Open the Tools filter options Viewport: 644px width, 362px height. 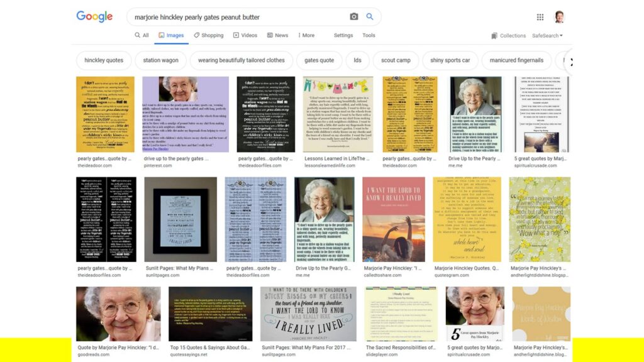click(x=369, y=35)
